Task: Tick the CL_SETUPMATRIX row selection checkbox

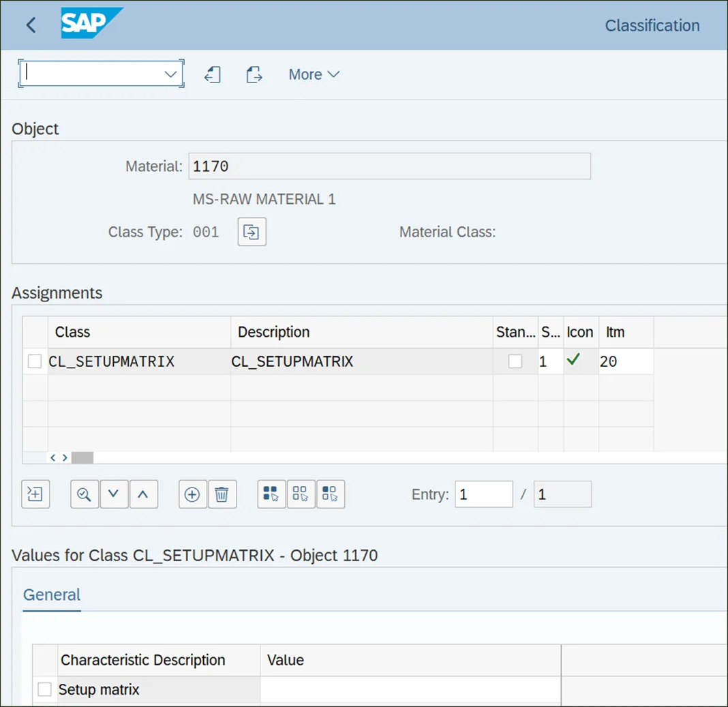Action: [35, 361]
